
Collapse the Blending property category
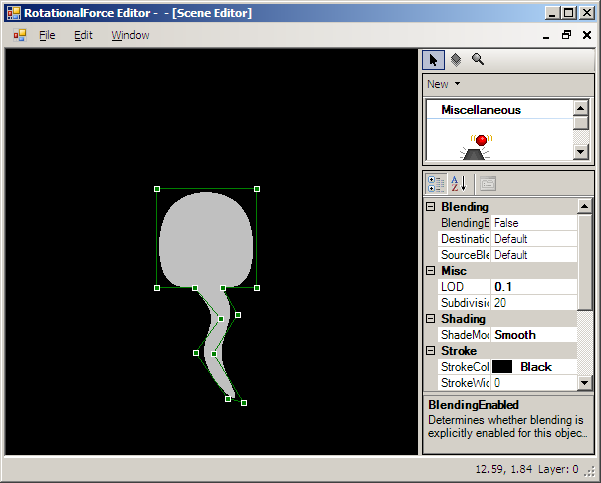[431, 207]
